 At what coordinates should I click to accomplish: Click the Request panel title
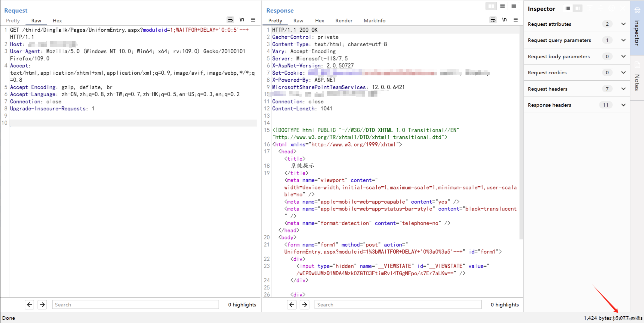tap(16, 10)
